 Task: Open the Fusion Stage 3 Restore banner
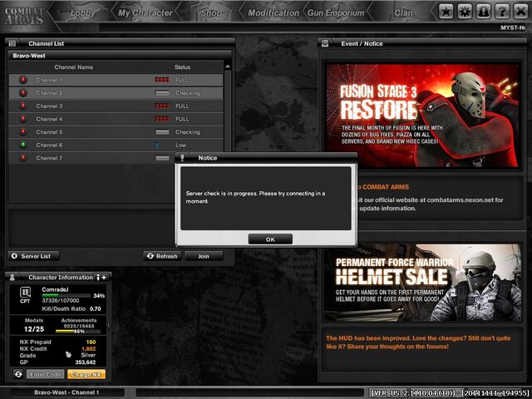pos(422,115)
